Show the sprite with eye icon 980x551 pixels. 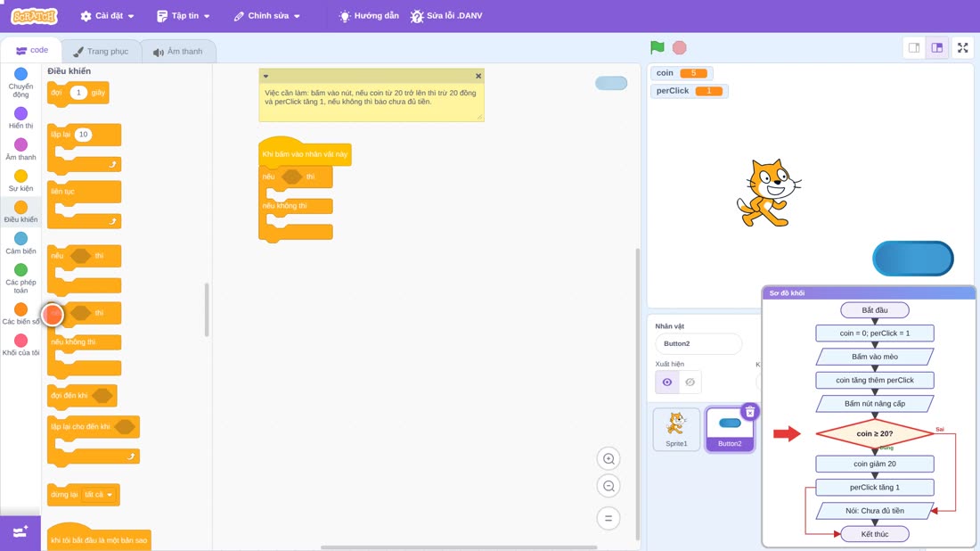coord(667,382)
